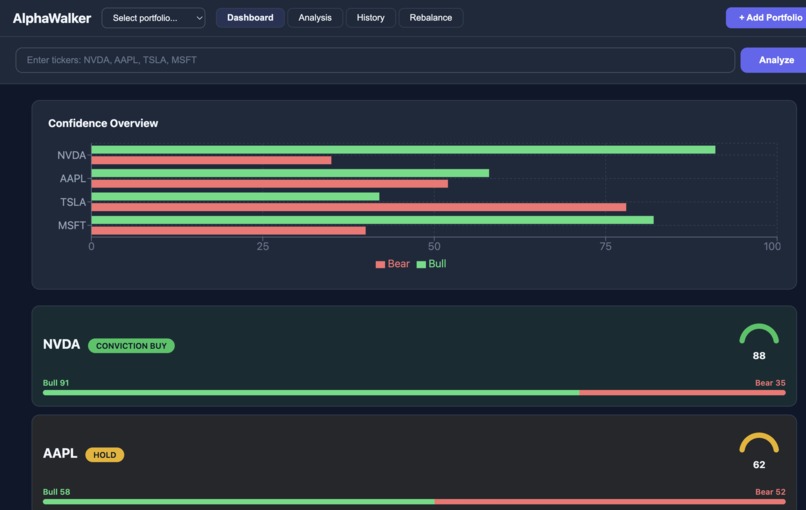806x510 pixels.
Task: Click the 'Bull 58' label
Action: (x=57, y=492)
